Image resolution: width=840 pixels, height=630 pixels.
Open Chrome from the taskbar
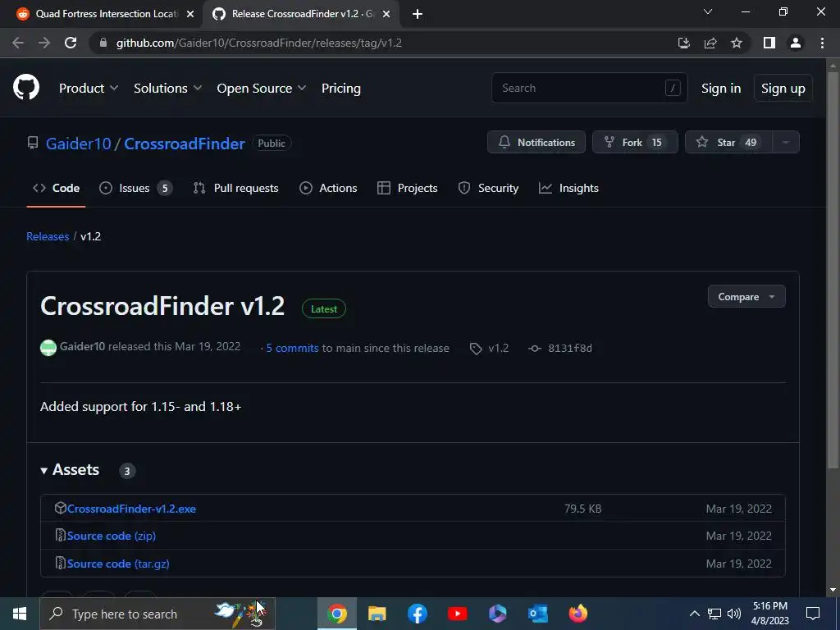tap(337, 614)
